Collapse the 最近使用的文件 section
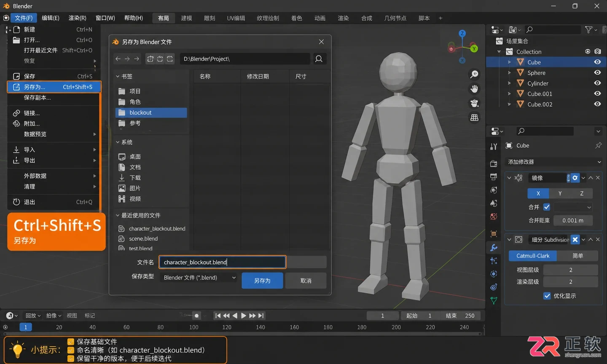The height and width of the screenshot is (364, 607). point(118,215)
